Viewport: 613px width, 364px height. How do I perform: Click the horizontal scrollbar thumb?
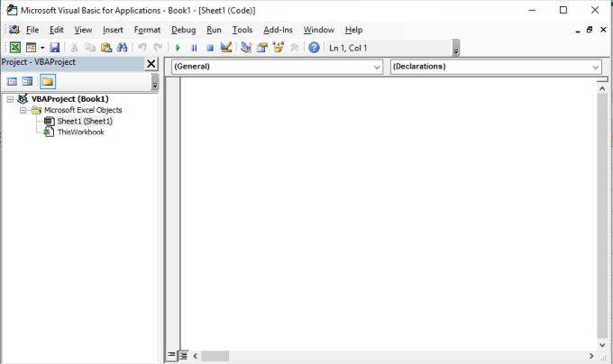(x=215, y=356)
